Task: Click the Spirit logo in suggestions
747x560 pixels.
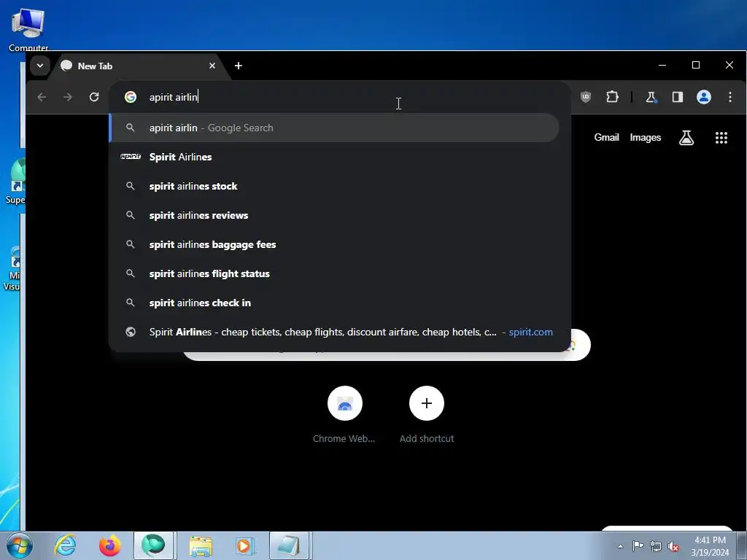Action: pyautogui.click(x=131, y=157)
